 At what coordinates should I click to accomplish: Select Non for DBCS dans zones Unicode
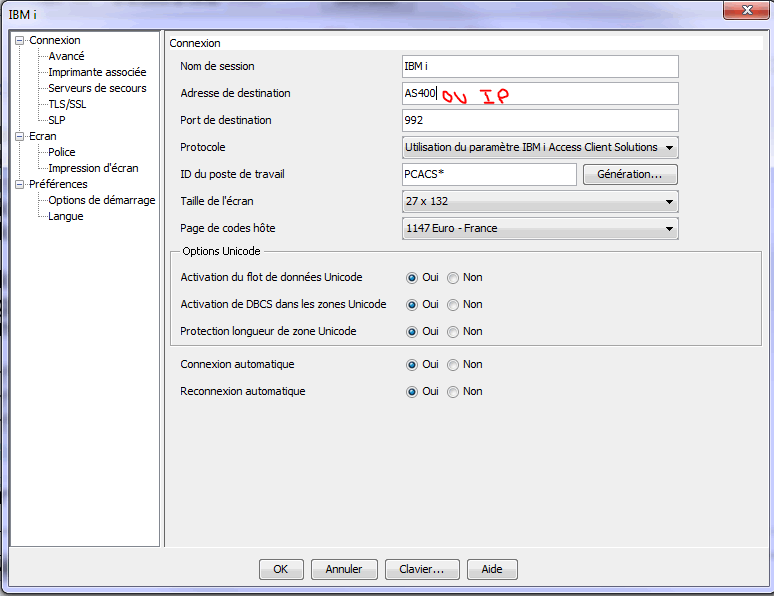(453, 305)
